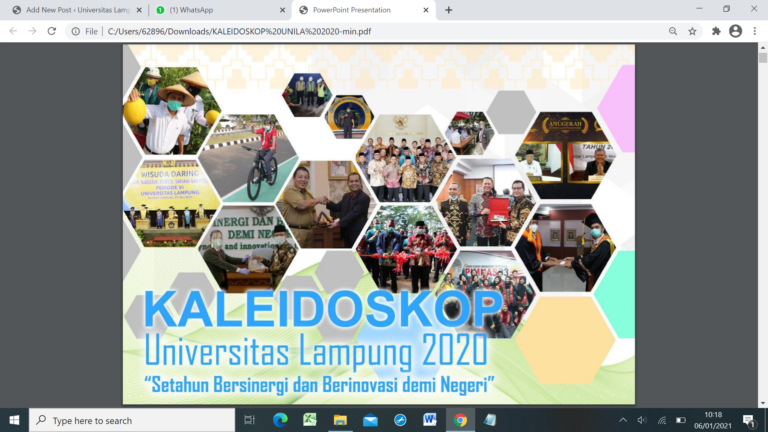Click the cyclist hexagon photo
This screenshot has height=432, width=768.
coord(250,158)
